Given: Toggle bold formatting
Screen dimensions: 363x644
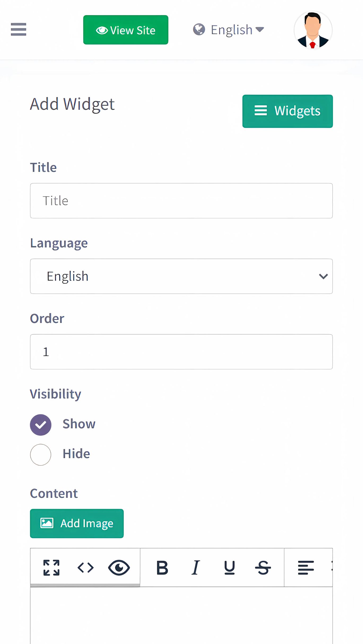Looking at the screenshot, I should coord(162,568).
